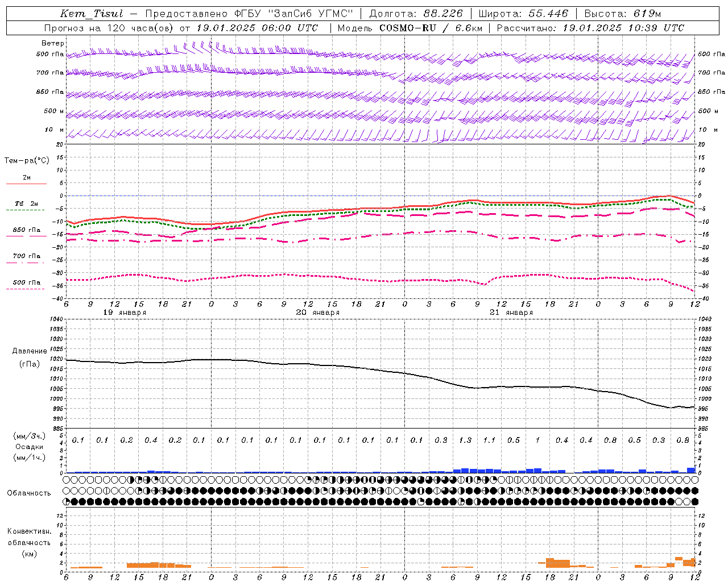This screenshot has width=728, height=582.
Task: Click the Высота: 619м value
Action: point(623,14)
